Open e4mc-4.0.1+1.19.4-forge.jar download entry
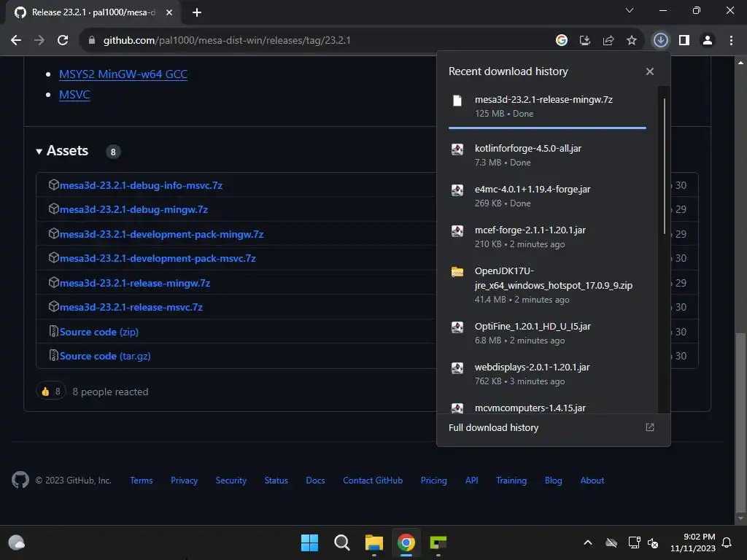This screenshot has width=747, height=560. 547,195
